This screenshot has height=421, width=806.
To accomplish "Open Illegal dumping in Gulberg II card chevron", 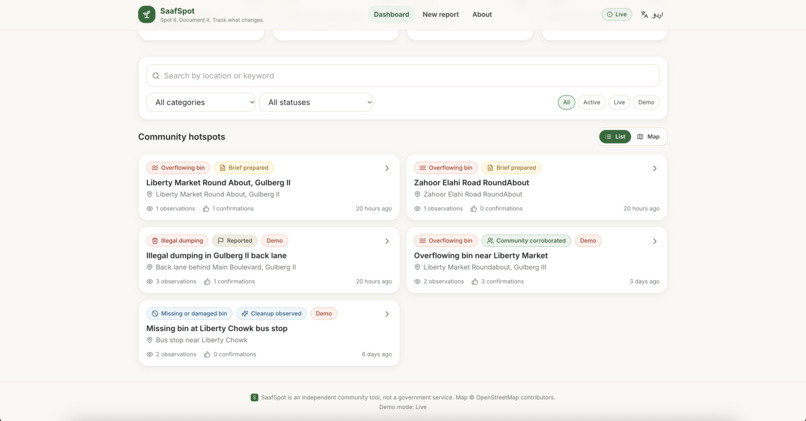I will 387,241.
